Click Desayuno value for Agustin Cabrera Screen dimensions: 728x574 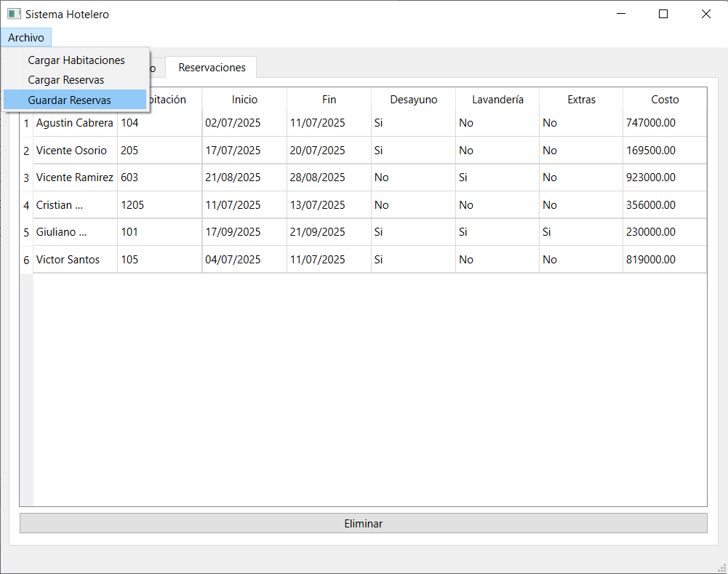(x=414, y=123)
